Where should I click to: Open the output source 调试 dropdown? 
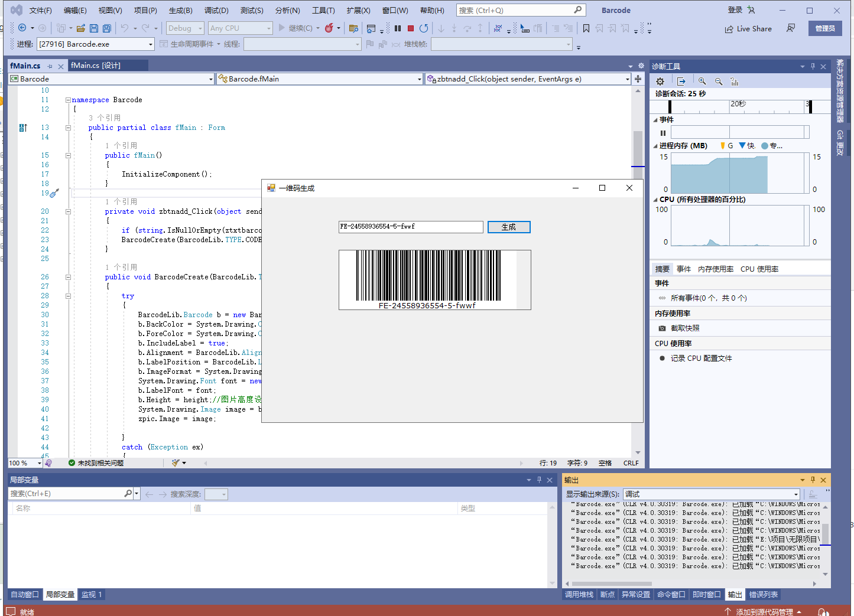712,494
